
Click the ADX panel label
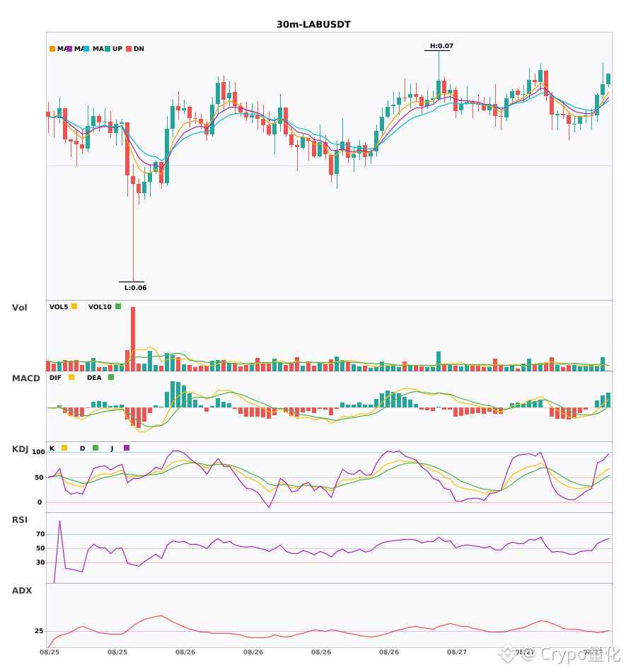[x=22, y=590]
